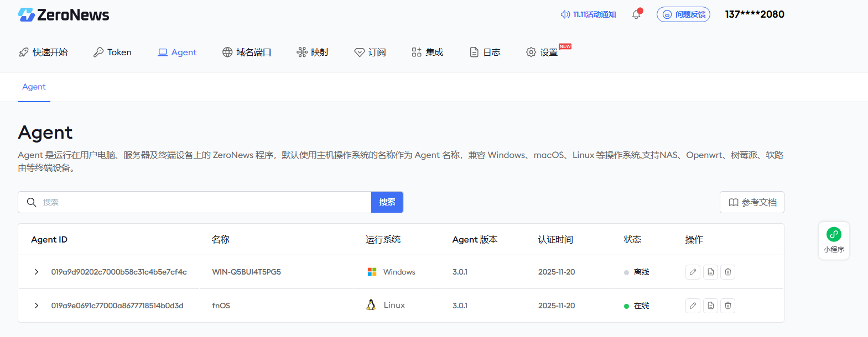868x337 pixels.
Task: Open account menu 137****2080
Action: [x=754, y=14]
